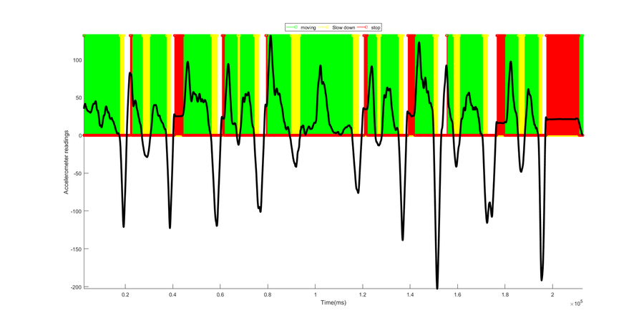The height and width of the screenshot is (323, 644).
Task: Click the tallest peak of the black curve
Action: (x=270, y=38)
